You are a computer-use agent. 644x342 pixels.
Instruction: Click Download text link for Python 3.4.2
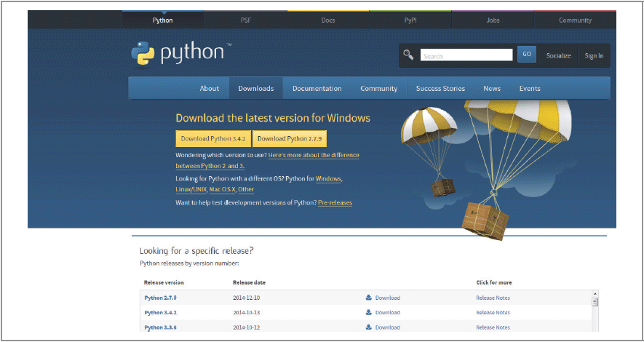(387, 313)
